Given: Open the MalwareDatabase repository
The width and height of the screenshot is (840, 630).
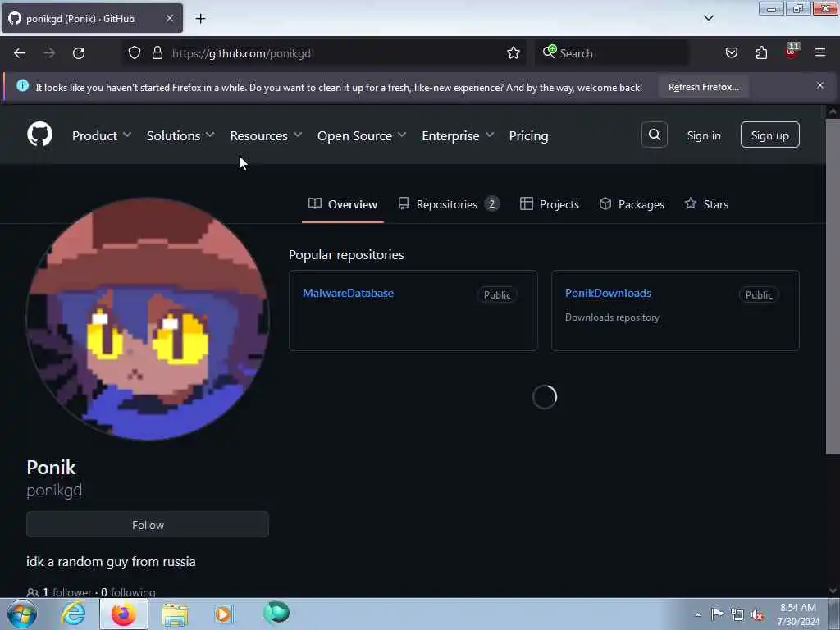Looking at the screenshot, I should point(348,293).
